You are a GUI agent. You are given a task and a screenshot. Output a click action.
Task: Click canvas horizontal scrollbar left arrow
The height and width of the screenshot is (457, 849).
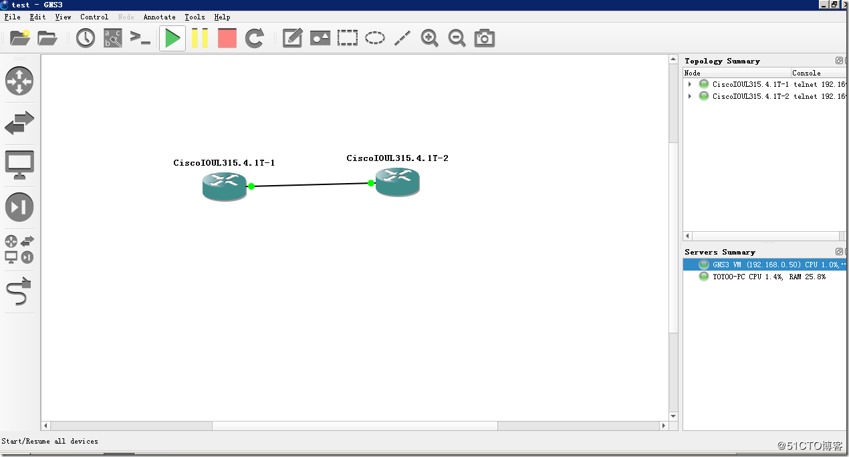tap(46, 426)
